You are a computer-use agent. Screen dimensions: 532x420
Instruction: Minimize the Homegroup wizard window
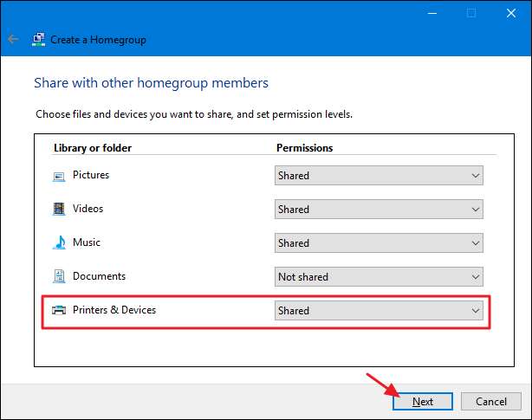click(x=431, y=13)
